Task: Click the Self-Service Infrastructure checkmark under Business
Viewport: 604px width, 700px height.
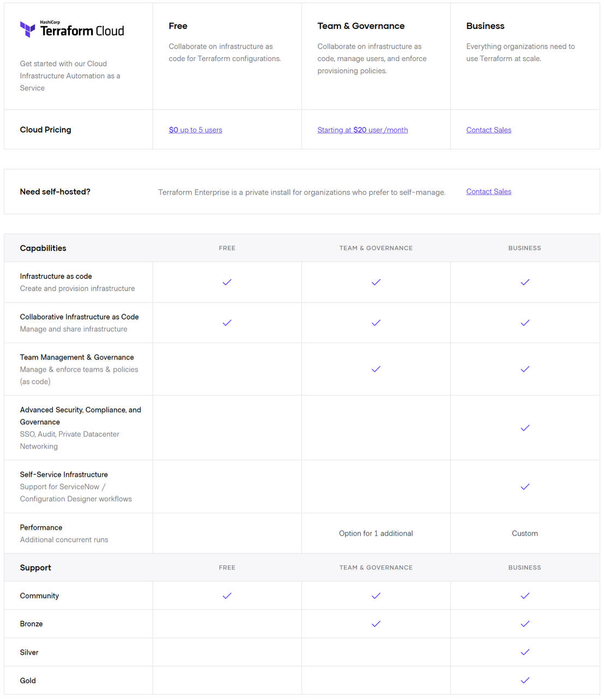Action: [x=524, y=486]
